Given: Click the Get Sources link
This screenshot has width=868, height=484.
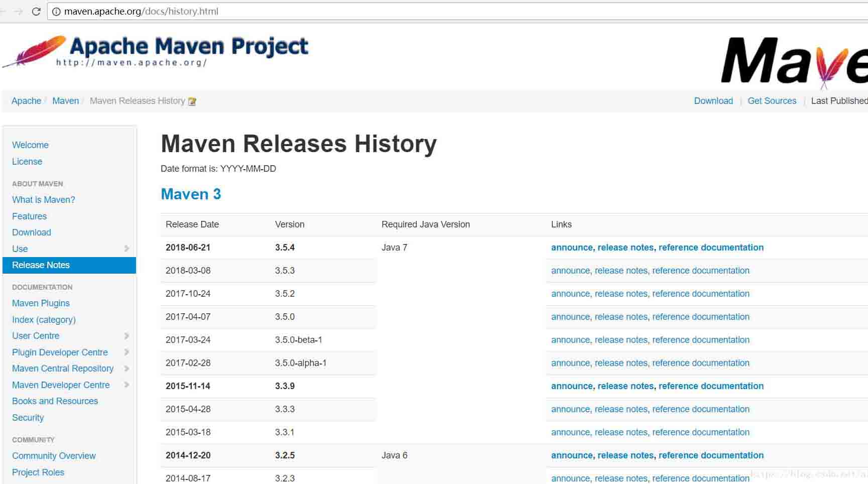Looking at the screenshot, I should pyautogui.click(x=772, y=101).
